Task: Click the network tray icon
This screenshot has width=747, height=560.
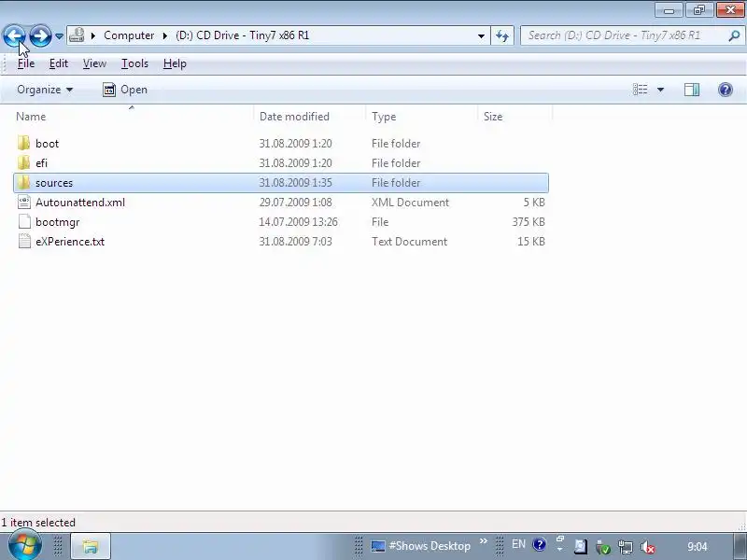Action: point(625,547)
